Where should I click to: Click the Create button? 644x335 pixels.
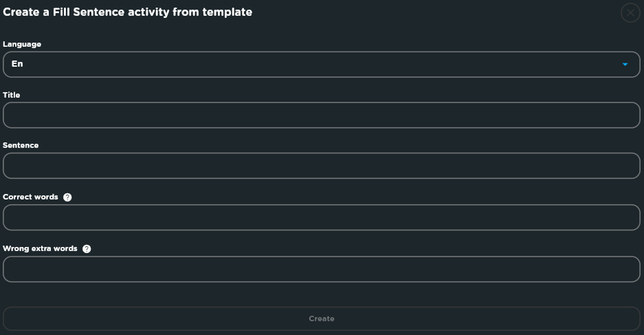(322, 318)
